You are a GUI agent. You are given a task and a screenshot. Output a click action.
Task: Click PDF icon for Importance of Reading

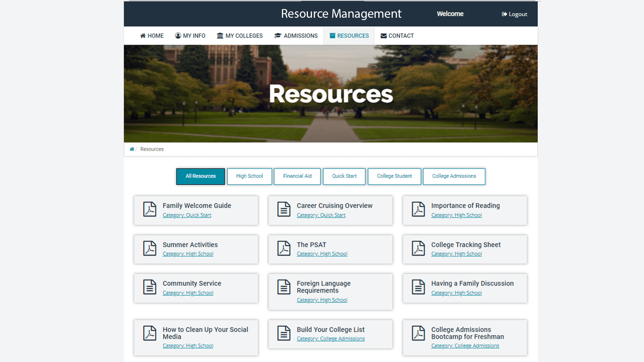coord(418,209)
